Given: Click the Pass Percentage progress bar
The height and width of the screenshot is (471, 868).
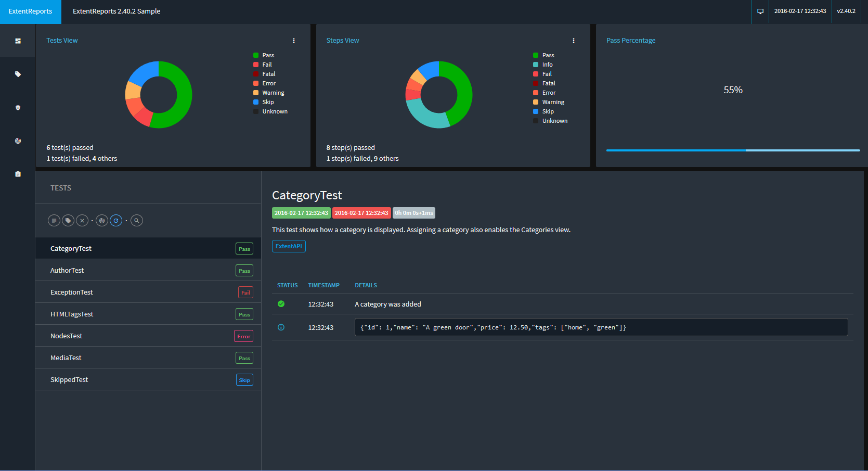Looking at the screenshot, I should coord(733,150).
